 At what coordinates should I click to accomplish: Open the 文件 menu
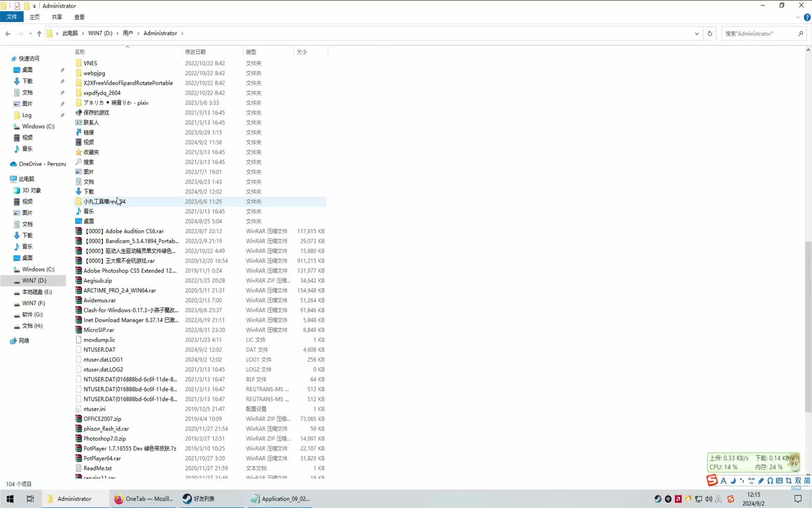(12, 17)
